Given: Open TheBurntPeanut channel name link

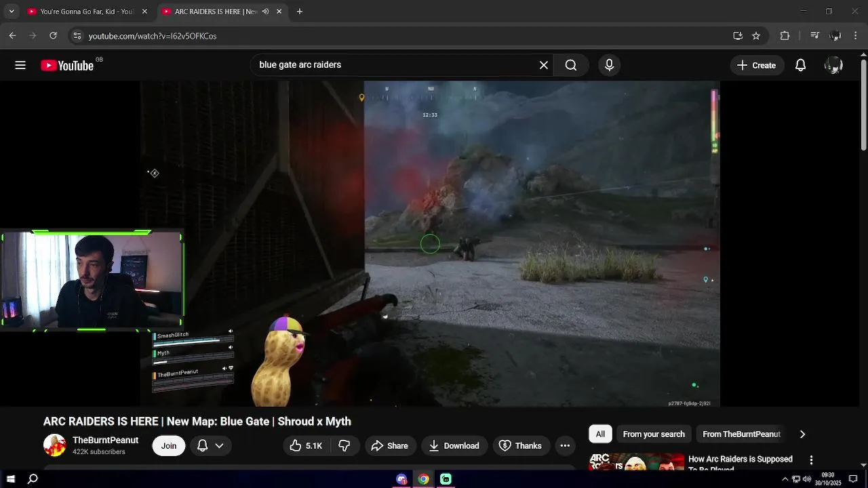Looking at the screenshot, I should tap(105, 440).
